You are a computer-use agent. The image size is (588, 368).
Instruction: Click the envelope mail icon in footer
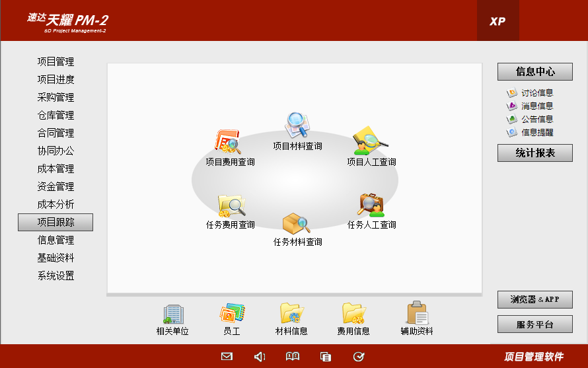pos(227,357)
